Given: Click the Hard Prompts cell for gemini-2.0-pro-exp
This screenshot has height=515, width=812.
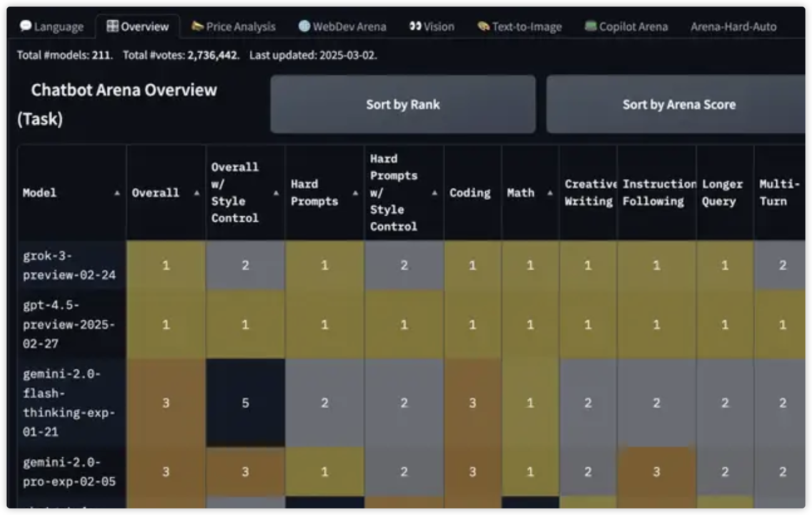Looking at the screenshot, I should tap(325, 472).
